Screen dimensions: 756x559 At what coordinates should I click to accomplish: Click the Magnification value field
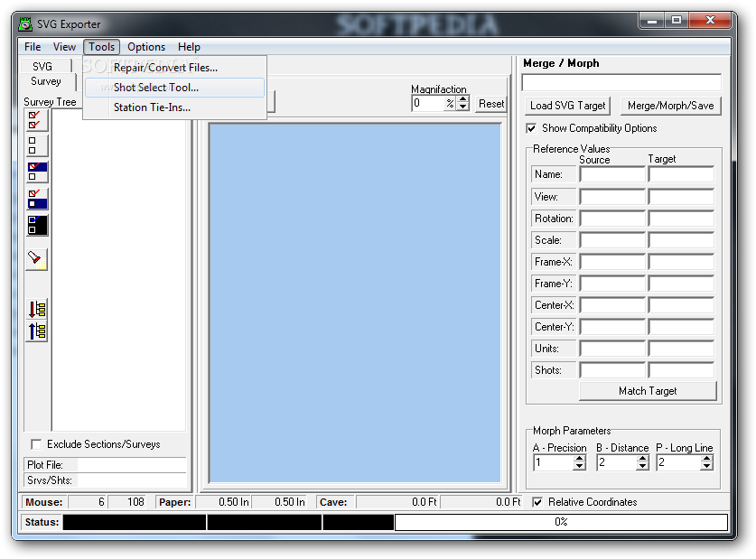click(x=427, y=103)
